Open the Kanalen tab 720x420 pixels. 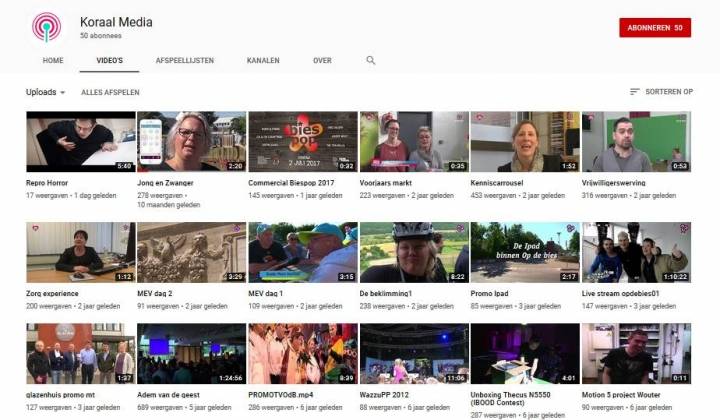pos(263,60)
